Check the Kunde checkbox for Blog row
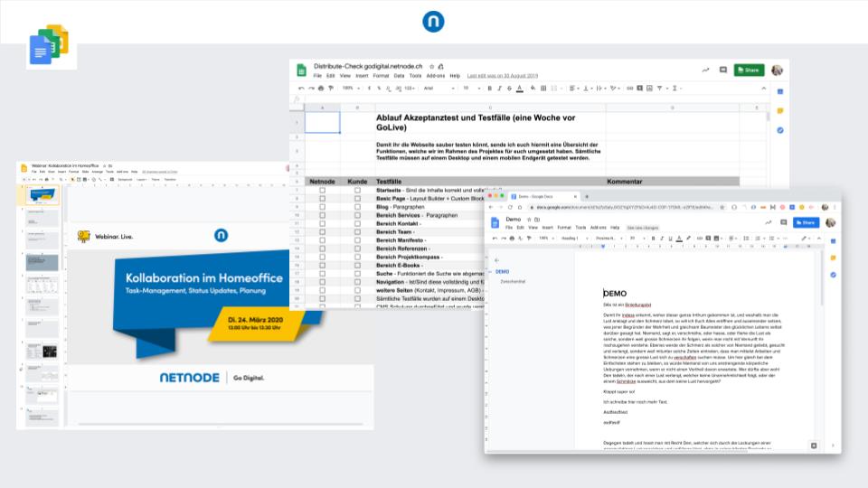The height and width of the screenshot is (488, 868). (x=357, y=207)
